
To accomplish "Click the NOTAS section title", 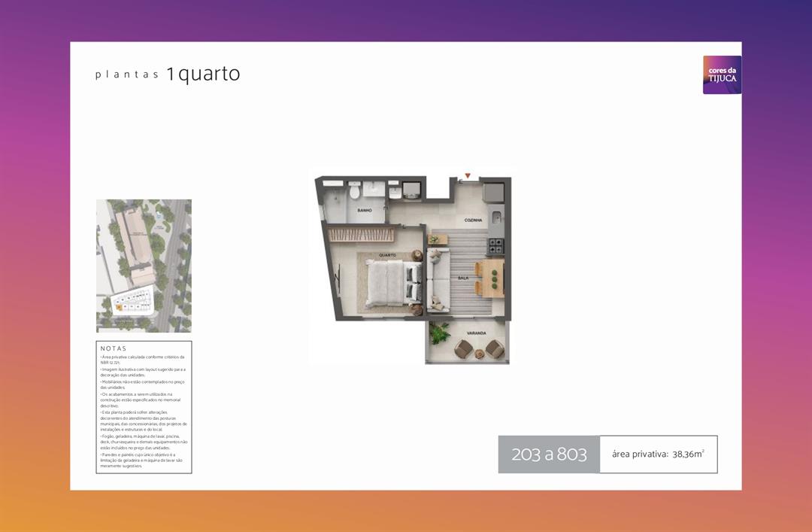I will tap(111, 348).
